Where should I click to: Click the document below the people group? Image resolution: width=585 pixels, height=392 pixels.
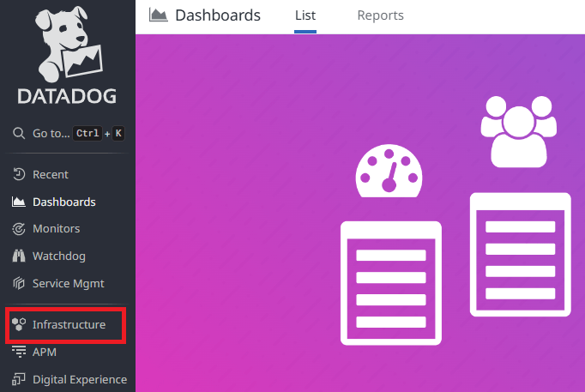(x=521, y=254)
